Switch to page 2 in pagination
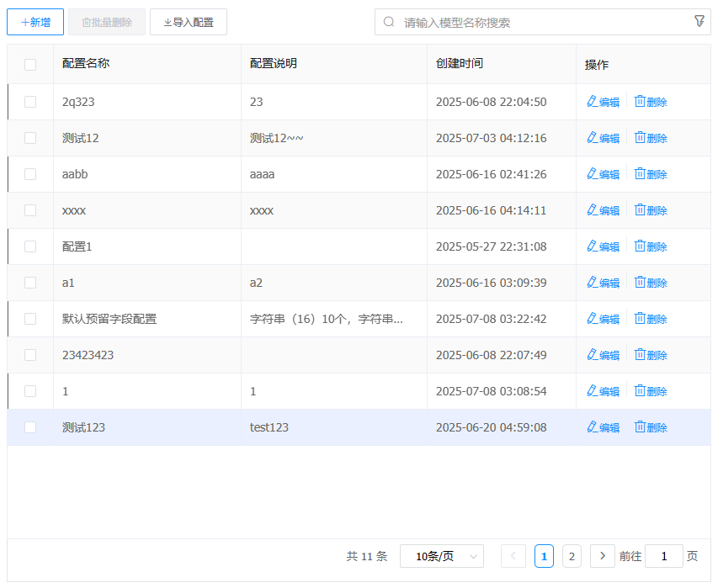 (572, 556)
